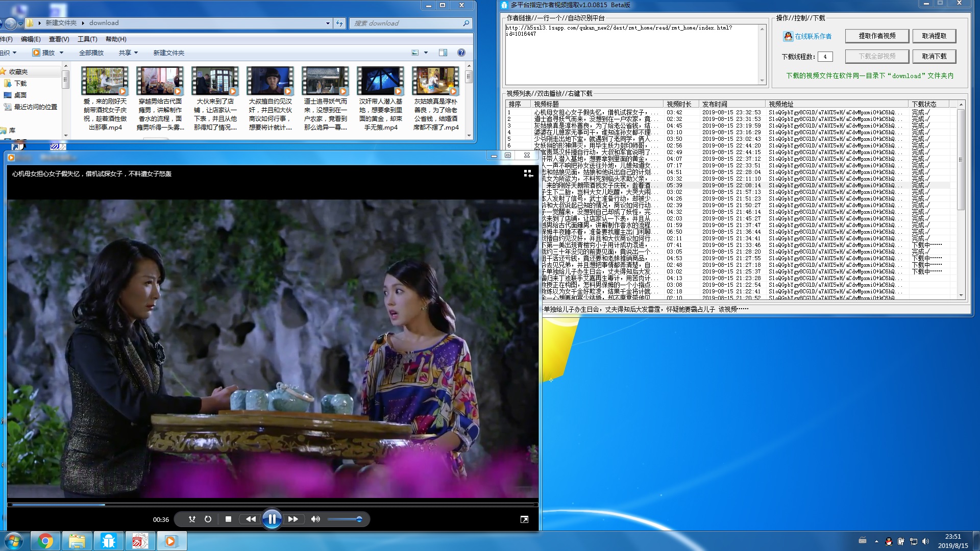
Task: Open the recent pages dropdown arrow
Action: tap(20, 23)
